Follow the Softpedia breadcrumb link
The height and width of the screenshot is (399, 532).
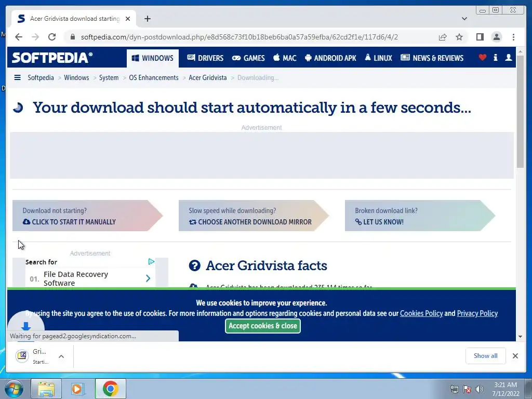coord(41,78)
